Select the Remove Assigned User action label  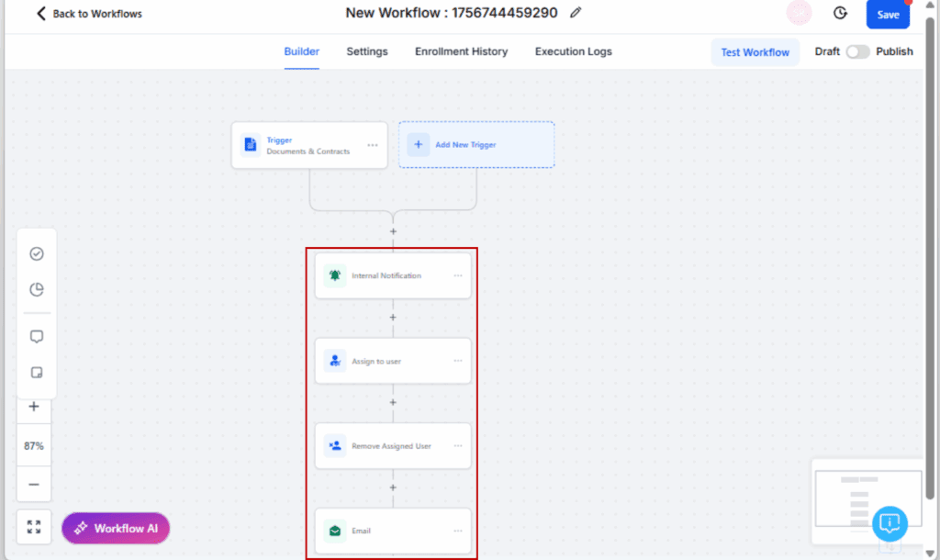(x=391, y=446)
